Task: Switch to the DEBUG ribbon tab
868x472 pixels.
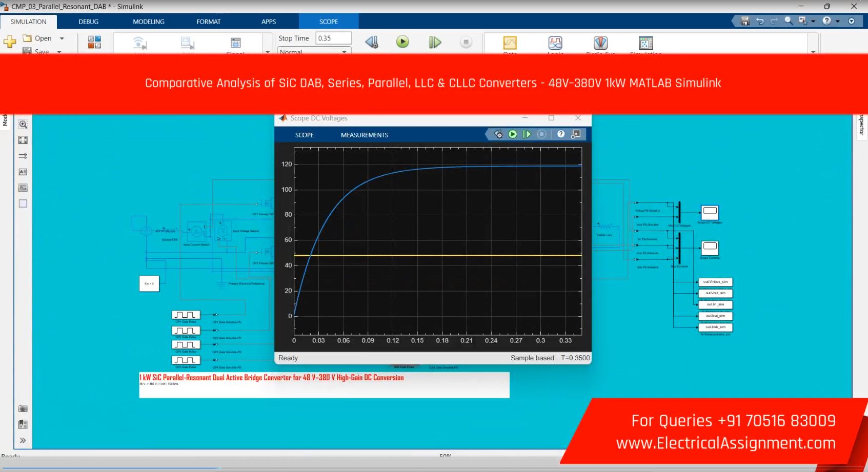Action: coord(89,22)
